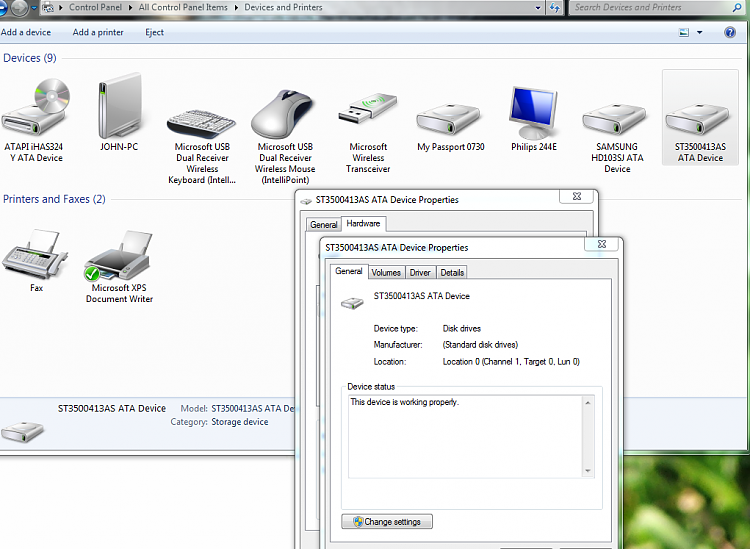The width and height of the screenshot is (750, 549).
Task: Click '(Standard disk drives)' manufacturer value
Action: 480,345
